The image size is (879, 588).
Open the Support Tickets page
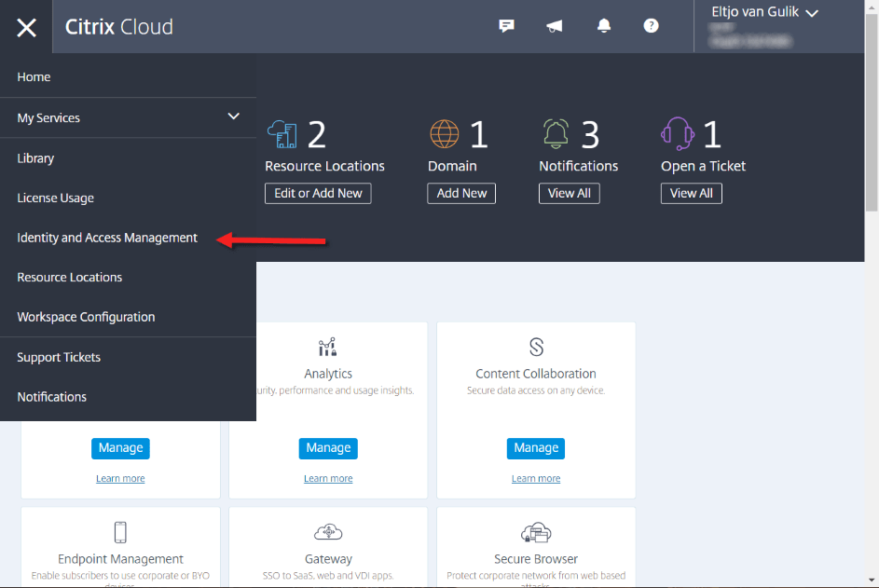click(57, 357)
